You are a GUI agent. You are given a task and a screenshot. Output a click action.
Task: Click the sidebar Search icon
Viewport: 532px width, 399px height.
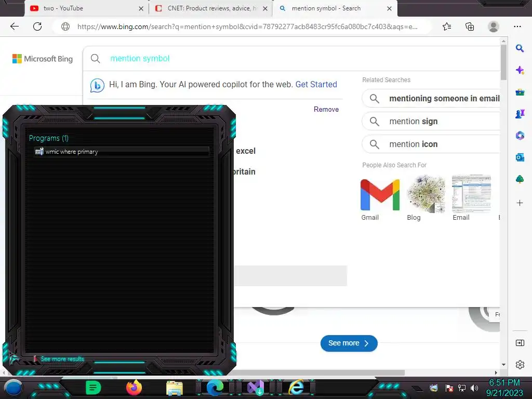520,48
